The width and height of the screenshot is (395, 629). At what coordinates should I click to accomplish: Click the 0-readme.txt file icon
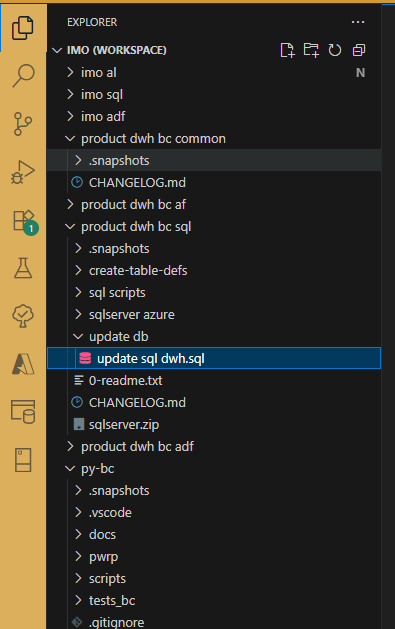coord(79,380)
